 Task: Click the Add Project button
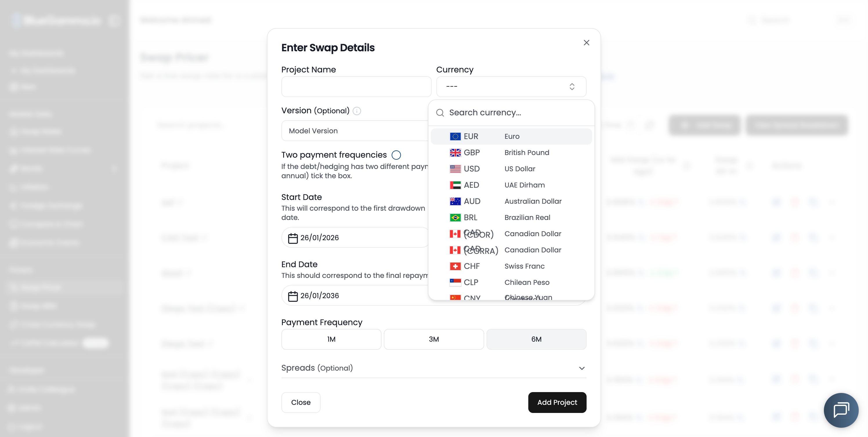point(557,402)
